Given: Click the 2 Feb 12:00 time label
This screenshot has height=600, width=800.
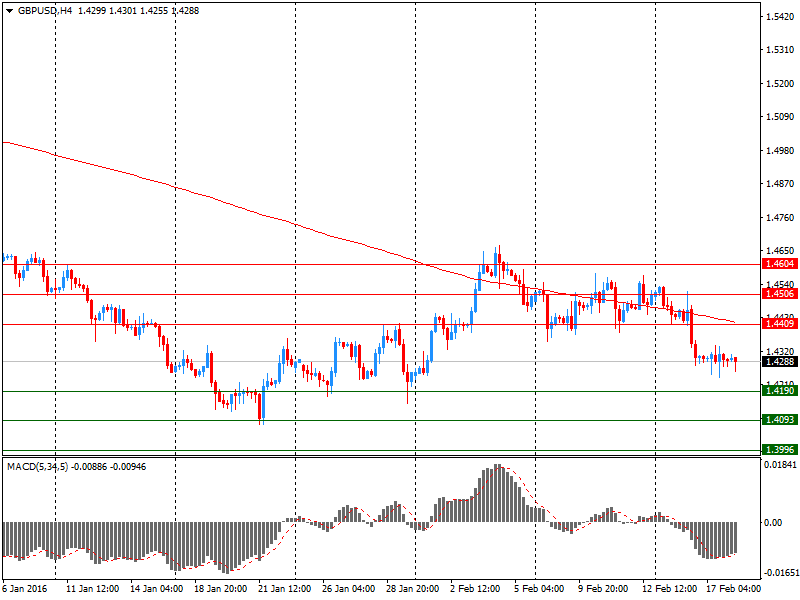Looking at the screenshot, I should point(475,589).
